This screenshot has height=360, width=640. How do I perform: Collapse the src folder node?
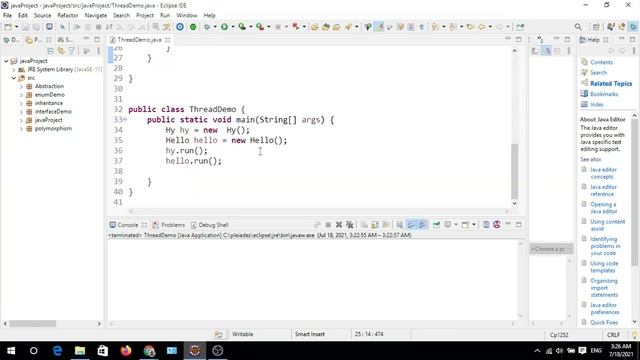pos(13,78)
